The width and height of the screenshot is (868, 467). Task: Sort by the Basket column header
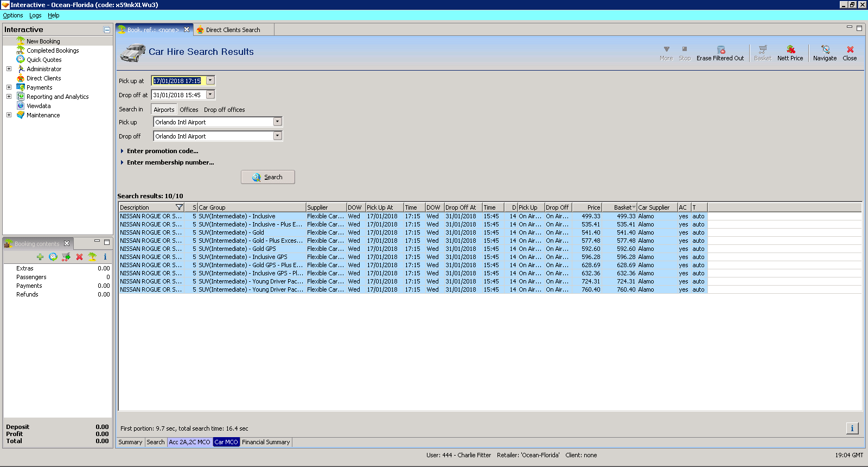[x=620, y=207]
